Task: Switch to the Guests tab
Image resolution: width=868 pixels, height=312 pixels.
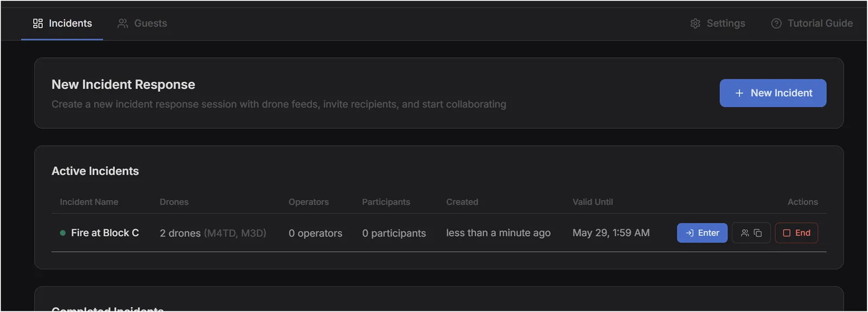Action: pyautogui.click(x=142, y=23)
